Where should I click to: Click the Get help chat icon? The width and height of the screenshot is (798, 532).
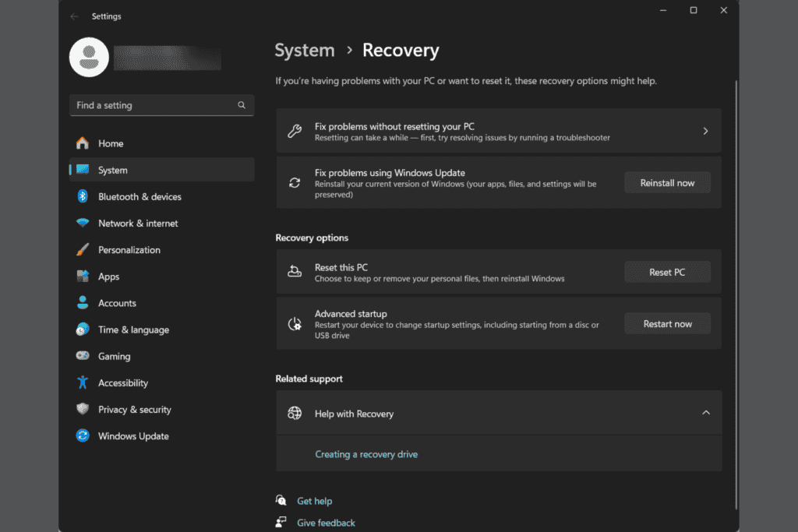[x=281, y=501]
